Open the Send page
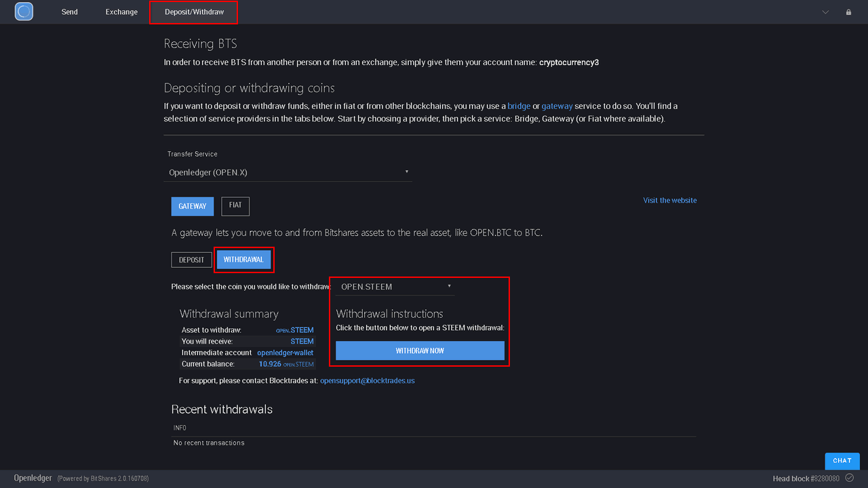Viewport: 868px width, 488px height. [x=70, y=12]
